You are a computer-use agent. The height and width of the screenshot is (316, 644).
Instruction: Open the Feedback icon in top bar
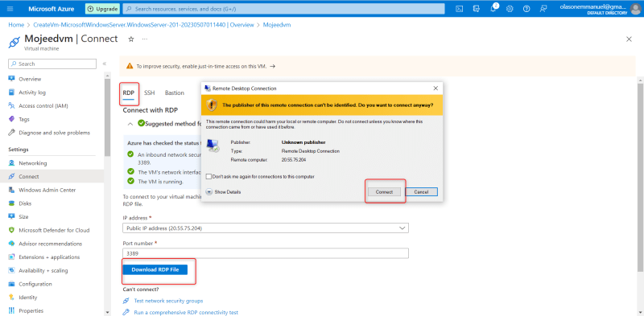coord(543,9)
